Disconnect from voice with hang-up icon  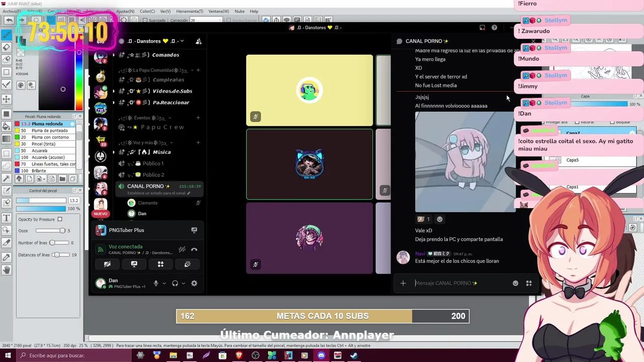[194, 249]
